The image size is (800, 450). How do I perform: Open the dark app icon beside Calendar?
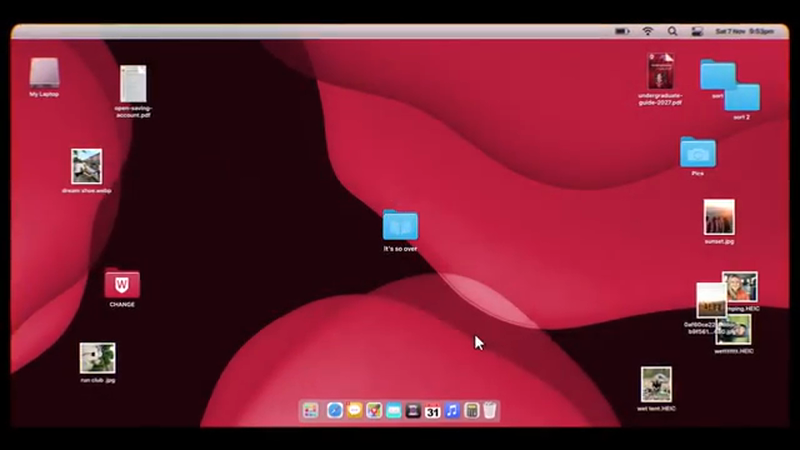(x=413, y=411)
